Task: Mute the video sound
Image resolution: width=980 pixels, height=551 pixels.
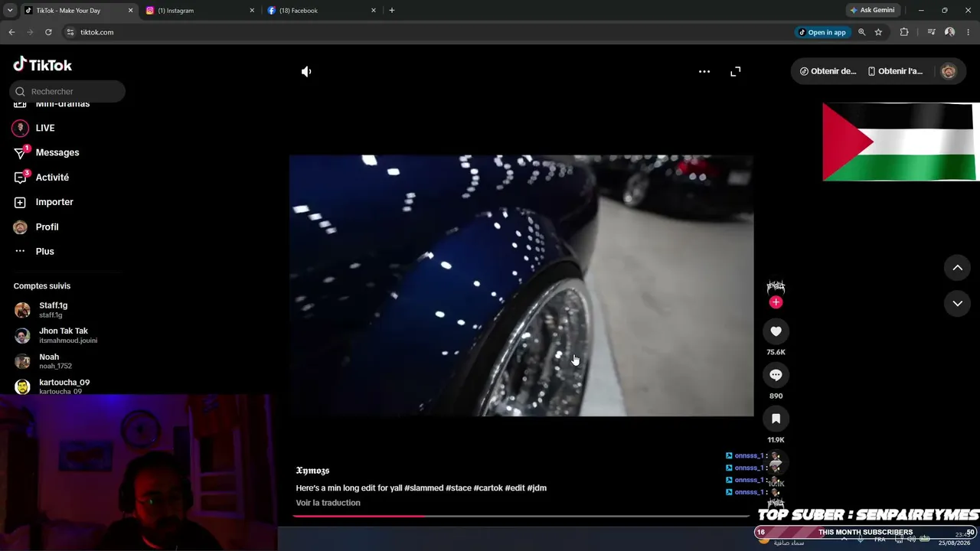Action: [306, 71]
